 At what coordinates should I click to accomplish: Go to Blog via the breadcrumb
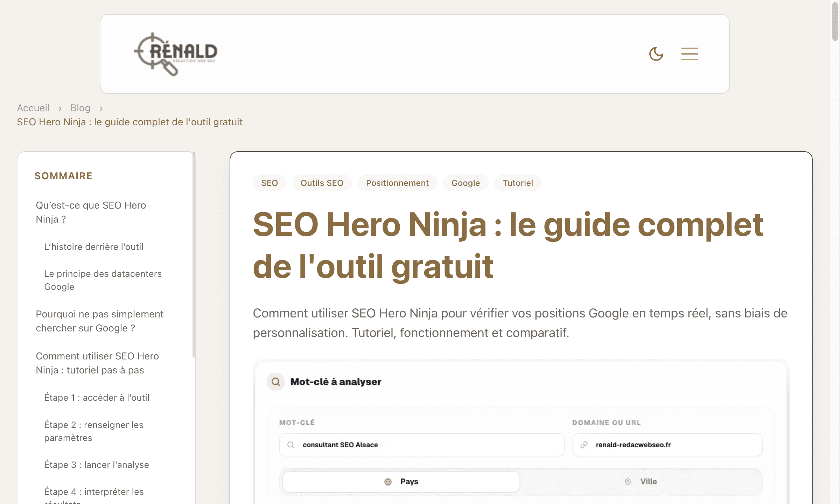[x=80, y=108]
